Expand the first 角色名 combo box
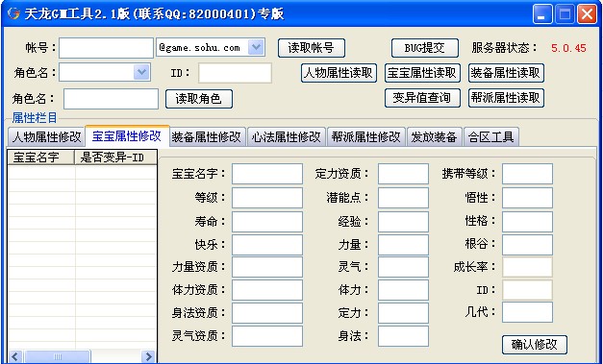603x364 pixels. pos(141,72)
